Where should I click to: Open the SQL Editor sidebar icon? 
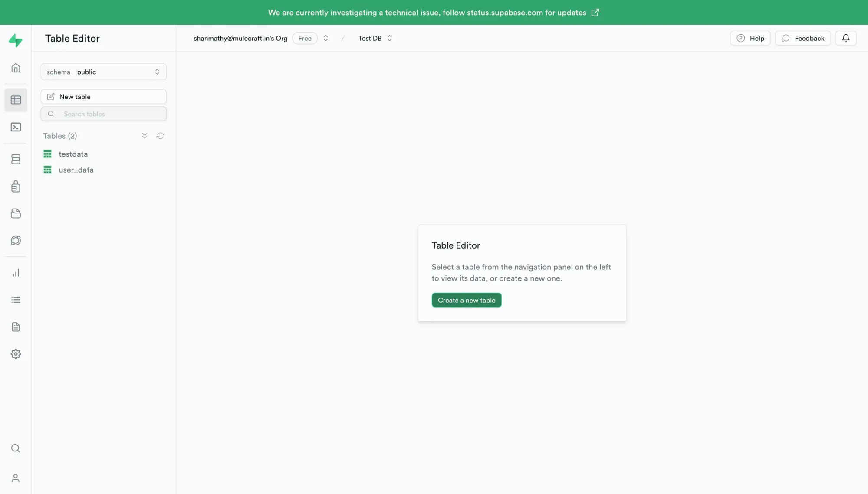tap(16, 127)
